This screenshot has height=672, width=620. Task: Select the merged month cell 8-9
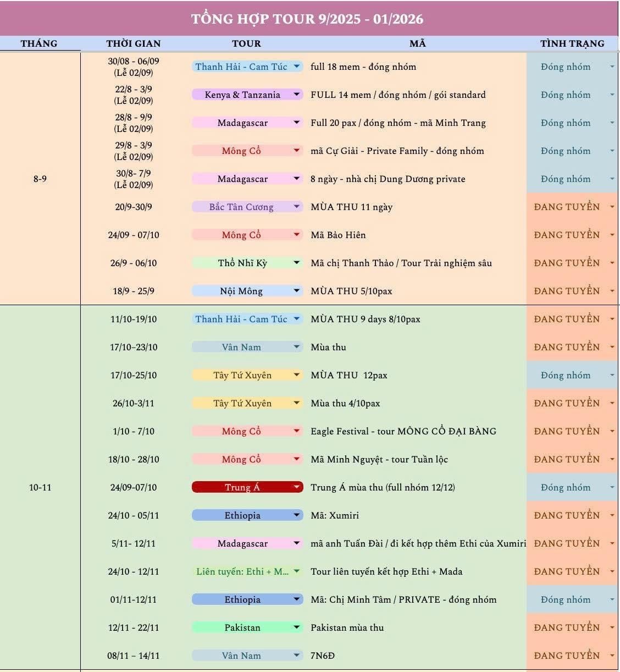coord(40,179)
